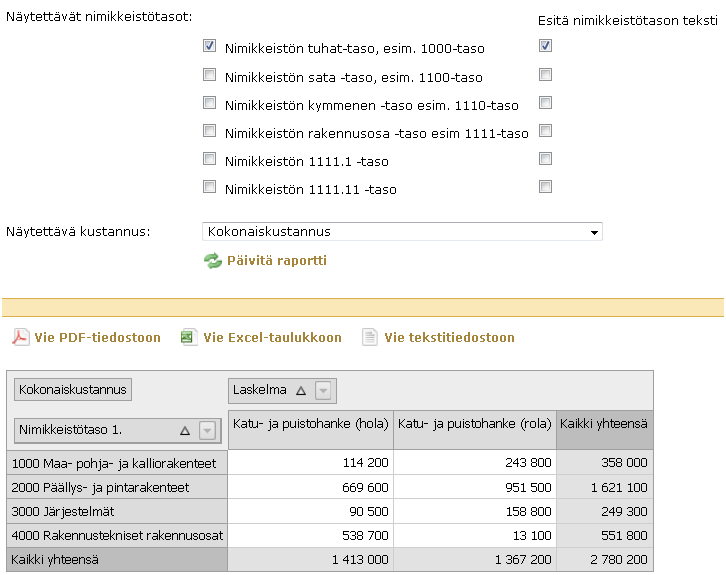Screen dimensions: 726x575
Task: Click the Excel spreadsheet export icon
Action: tap(189, 337)
